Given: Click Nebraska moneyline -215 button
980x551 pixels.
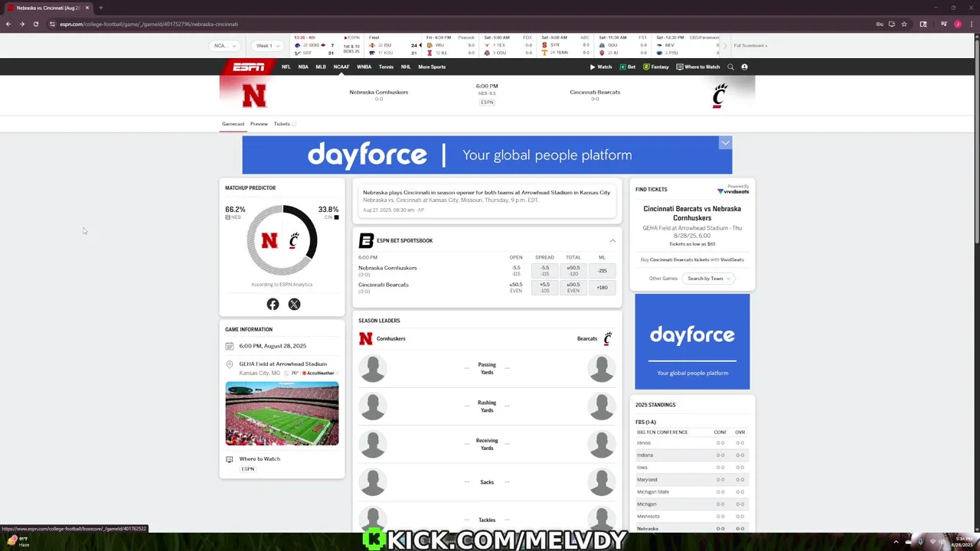Looking at the screenshot, I should click(602, 271).
